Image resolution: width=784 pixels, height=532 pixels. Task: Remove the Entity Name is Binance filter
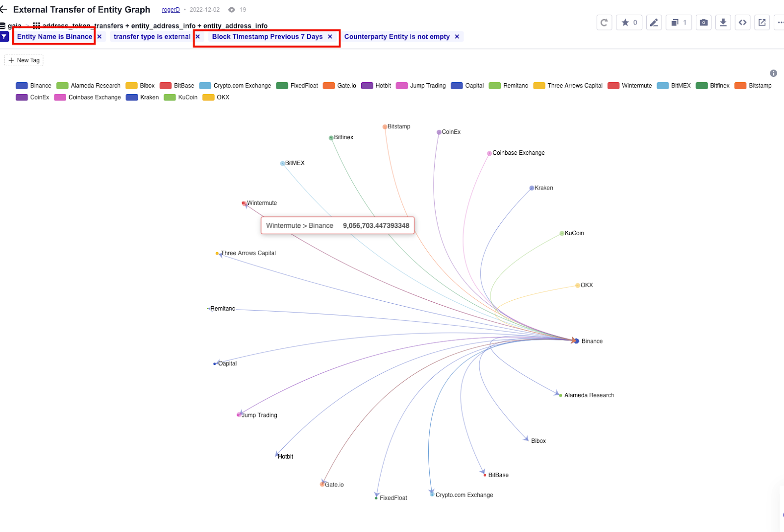[x=99, y=36]
